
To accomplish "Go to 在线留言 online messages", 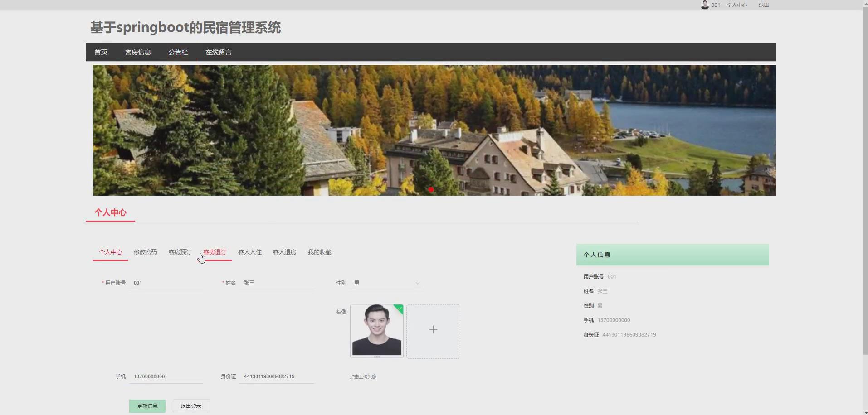I will pyautogui.click(x=218, y=52).
